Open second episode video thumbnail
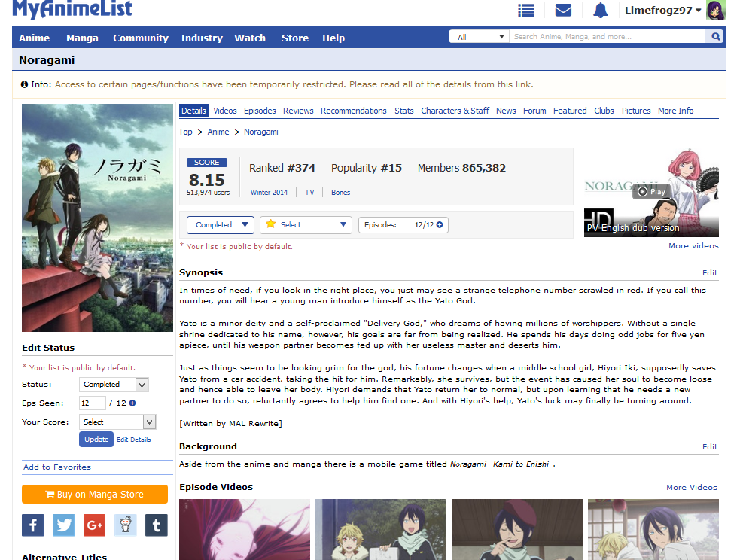Screen dimensions: 740x560 pos(381,529)
